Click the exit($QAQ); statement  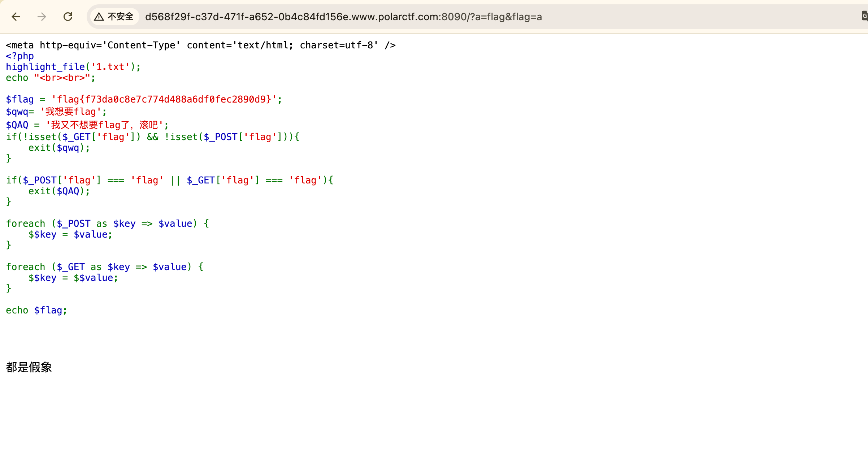59,191
